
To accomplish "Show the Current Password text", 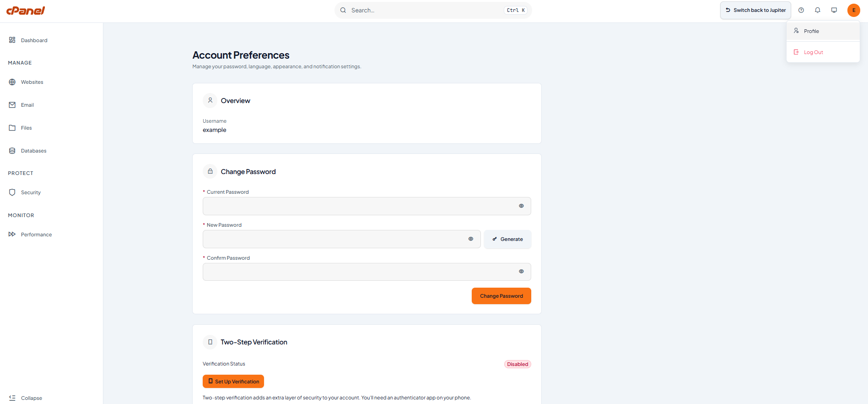I will tap(521, 206).
